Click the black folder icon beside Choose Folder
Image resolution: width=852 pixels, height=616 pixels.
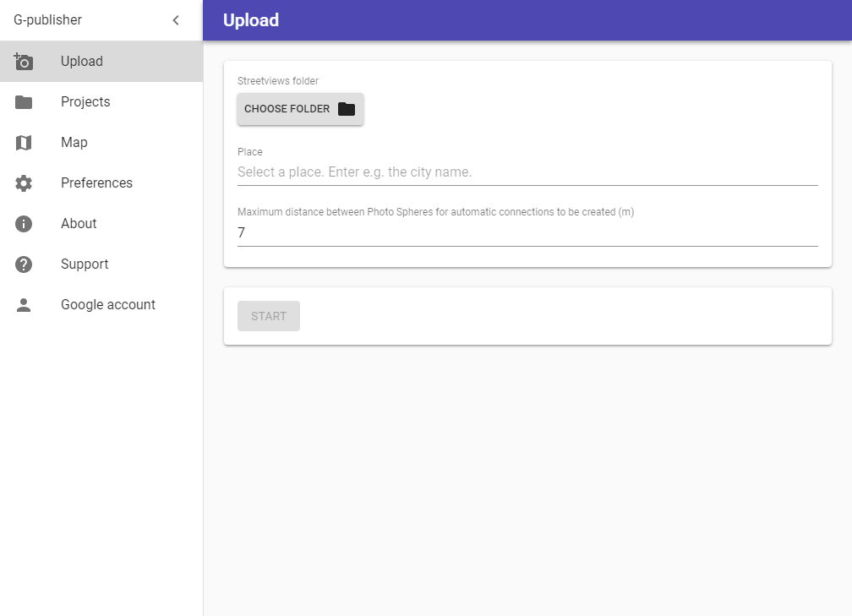[x=347, y=109]
